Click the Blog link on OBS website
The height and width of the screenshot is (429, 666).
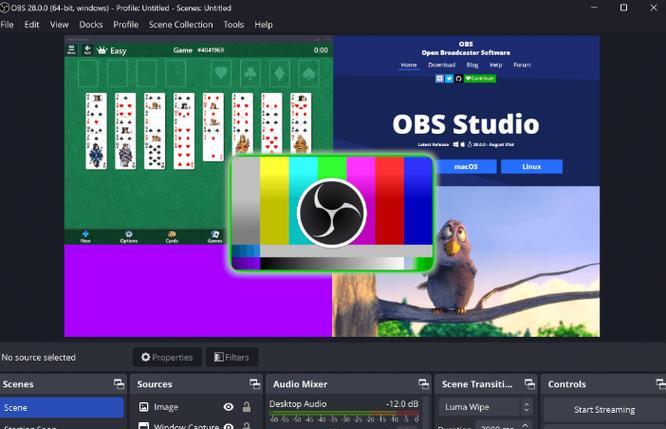[472, 65]
